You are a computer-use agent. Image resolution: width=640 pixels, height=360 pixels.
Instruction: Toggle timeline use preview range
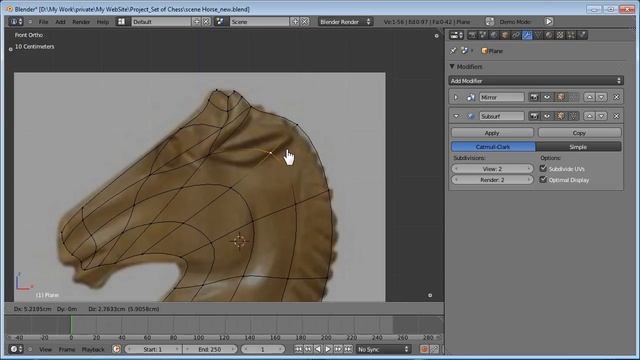click(x=116, y=349)
